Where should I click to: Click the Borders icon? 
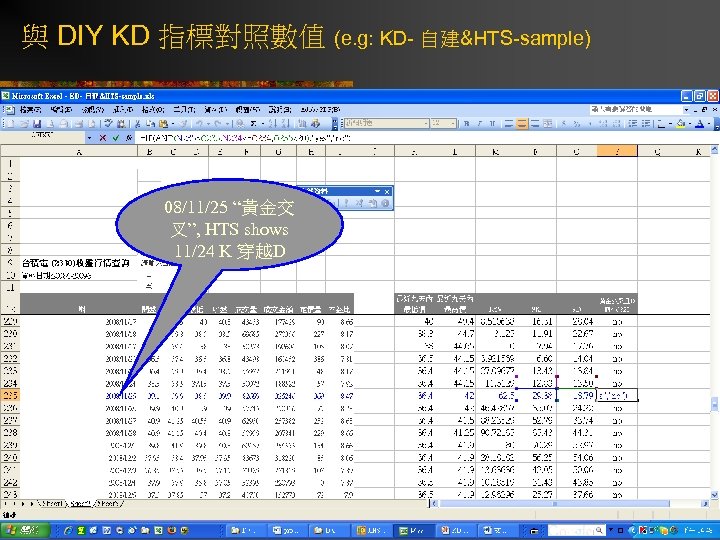click(x=661, y=124)
